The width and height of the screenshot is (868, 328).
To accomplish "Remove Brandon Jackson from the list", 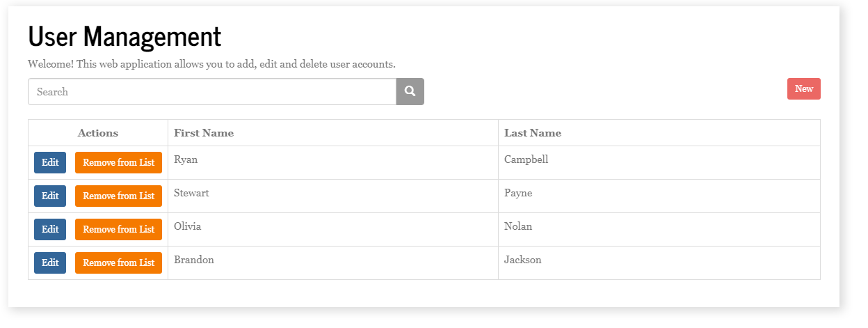I will pyautogui.click(x=118, y=263).
